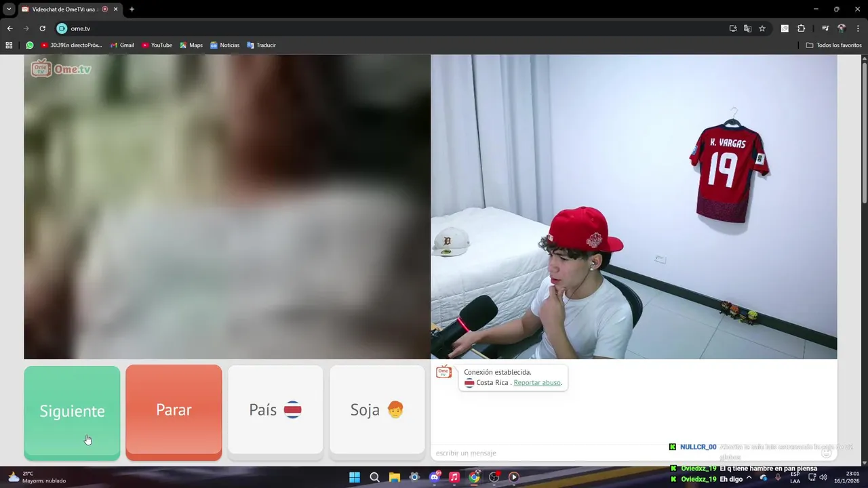Bookmark this page with star icon
Viewport: 868px width, 488px height.
[762, 28]
